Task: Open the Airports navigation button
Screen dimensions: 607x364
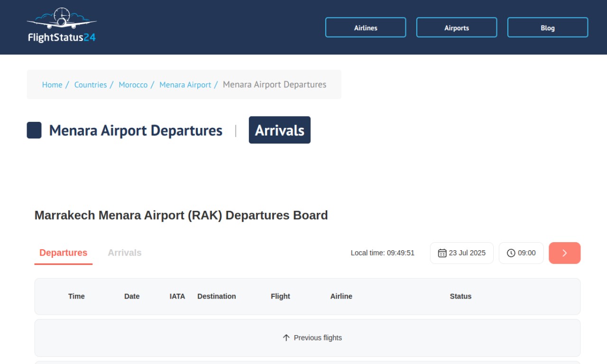Action: tap(457, 27)
